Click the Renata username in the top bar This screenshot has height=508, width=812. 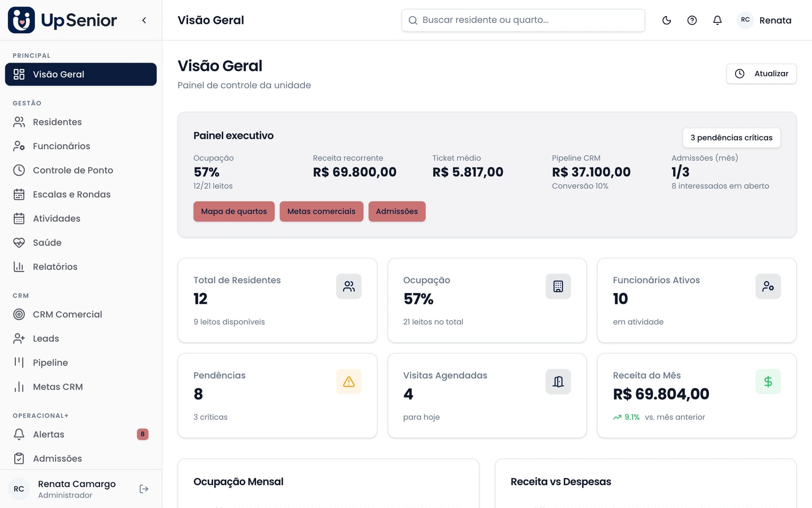pos(775,20)
